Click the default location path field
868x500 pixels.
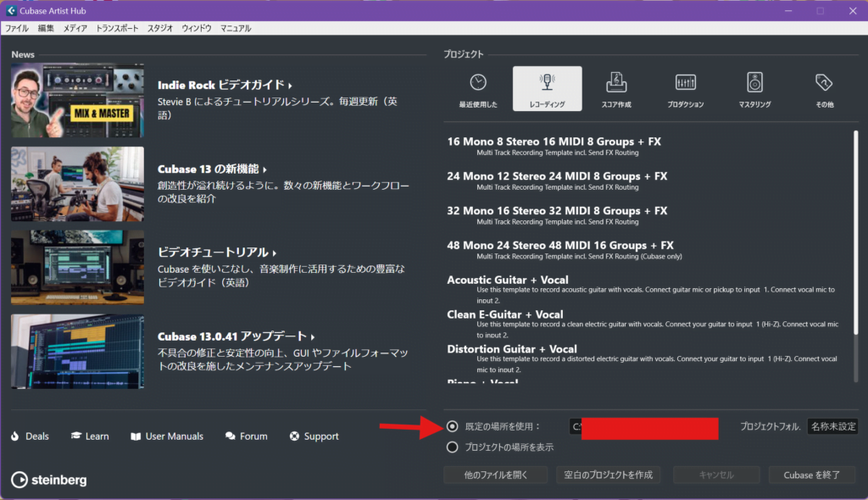pyautogui.click(x=644, y=426)
